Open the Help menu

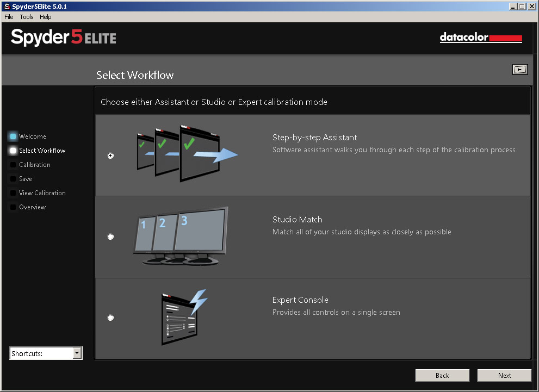pos(45,17)
